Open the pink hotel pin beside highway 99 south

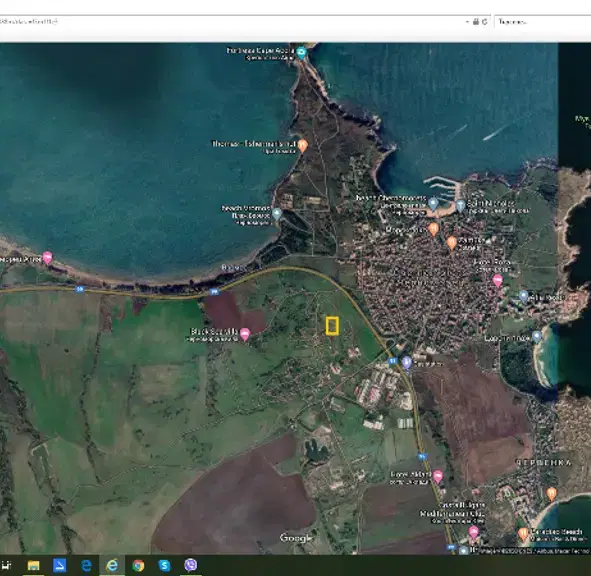pos(438,476)
